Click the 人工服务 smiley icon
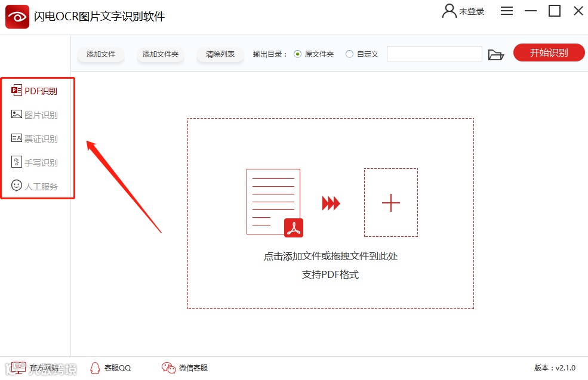Viewport: 588px width, 380px height. pyautogui.click(x=17, y=185)
